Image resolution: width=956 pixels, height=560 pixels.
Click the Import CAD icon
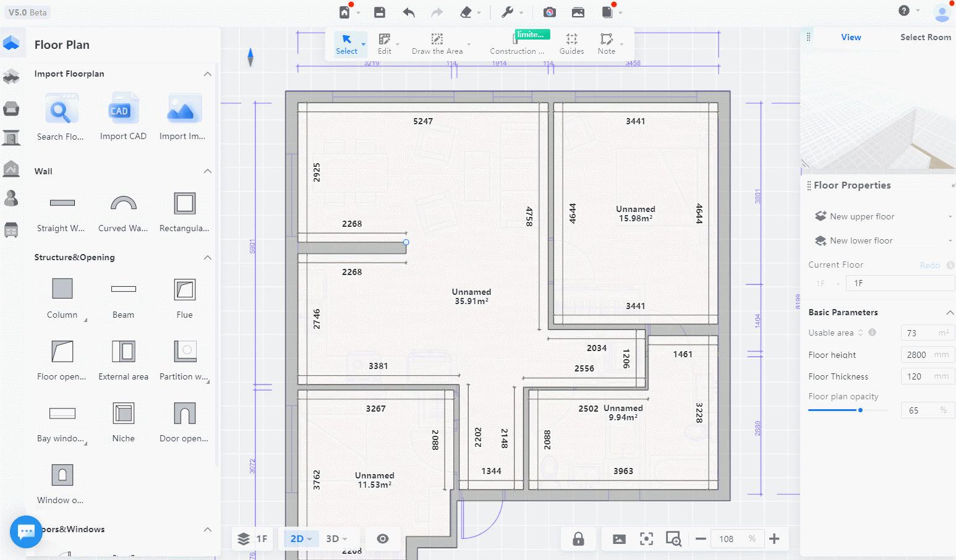[x=122, y=111]
